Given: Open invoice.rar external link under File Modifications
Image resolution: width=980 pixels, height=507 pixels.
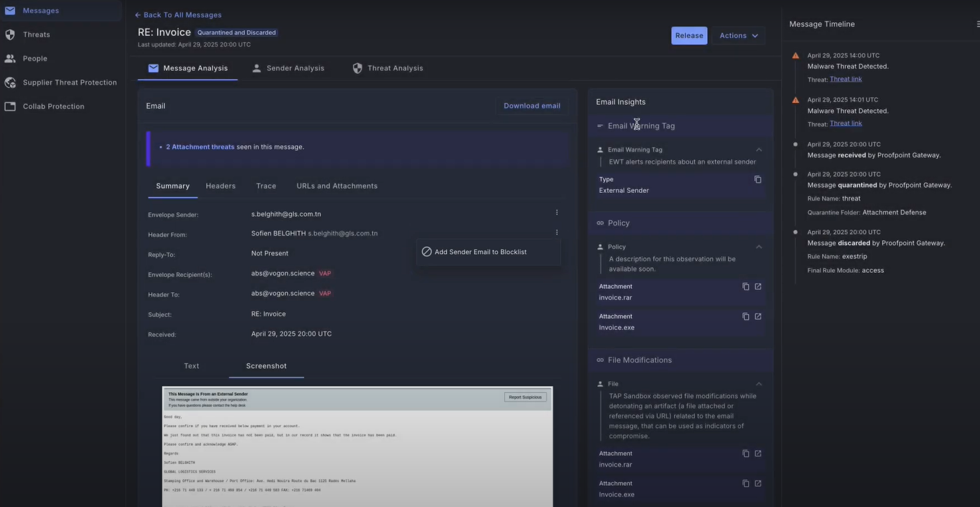Looking at the screenshot, I should tap(758, 454).
